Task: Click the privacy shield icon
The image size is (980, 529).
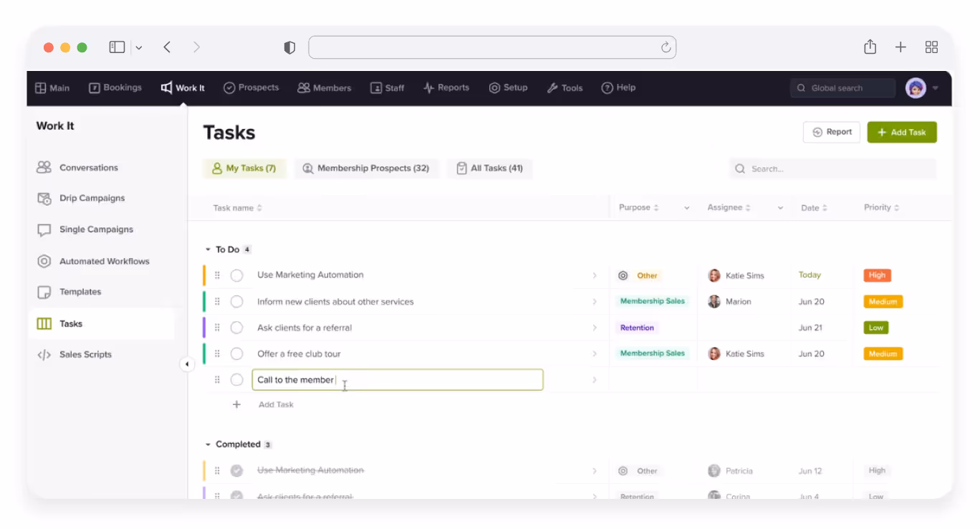Action: [x=289, y=47]
